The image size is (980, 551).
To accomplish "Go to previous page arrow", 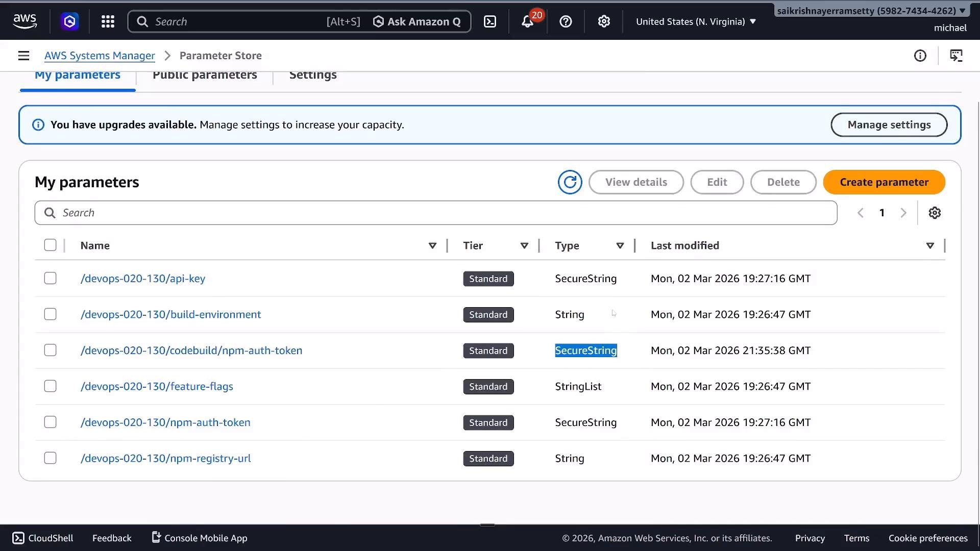I will point(861,213).
